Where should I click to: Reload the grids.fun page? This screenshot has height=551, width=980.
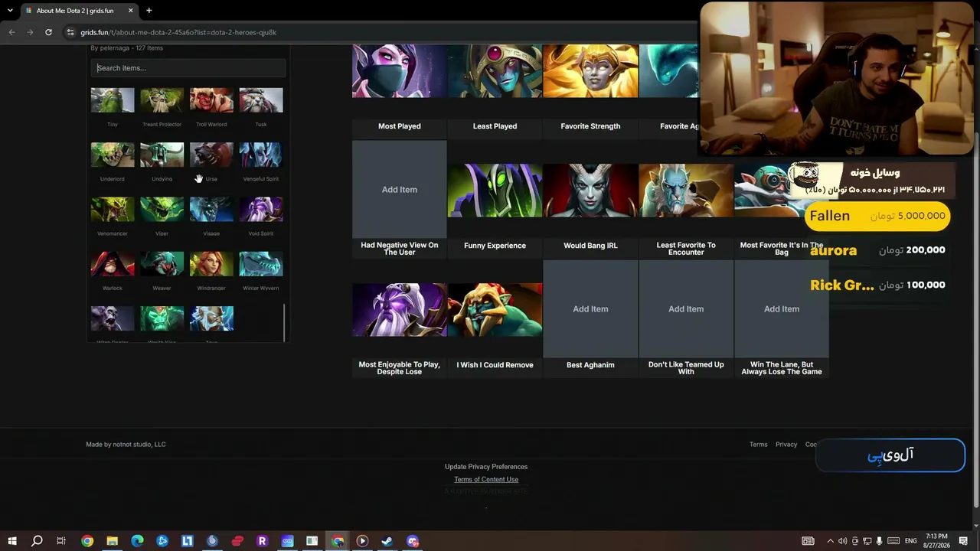click(x=48, y=32)
